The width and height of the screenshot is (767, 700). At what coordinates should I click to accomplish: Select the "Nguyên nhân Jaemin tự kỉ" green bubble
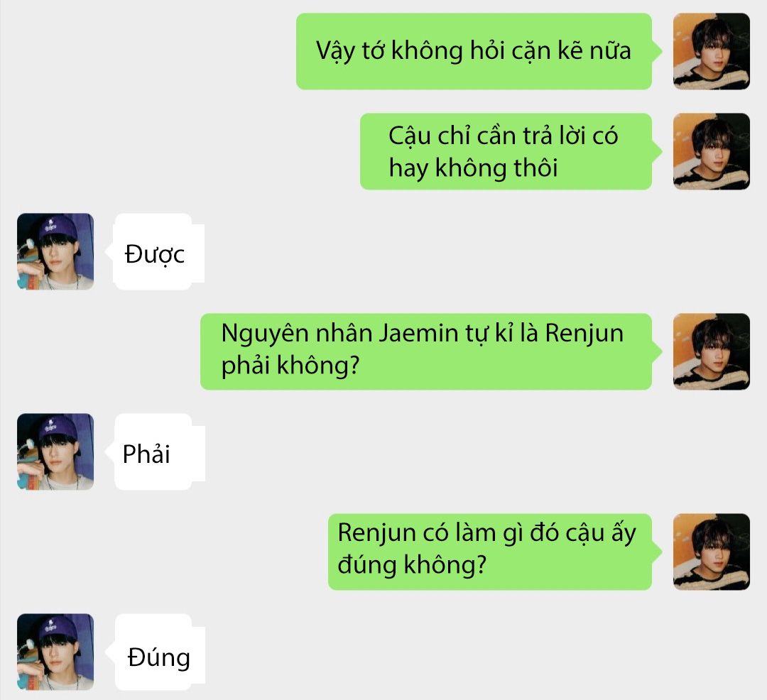click(x=426, y=351)
